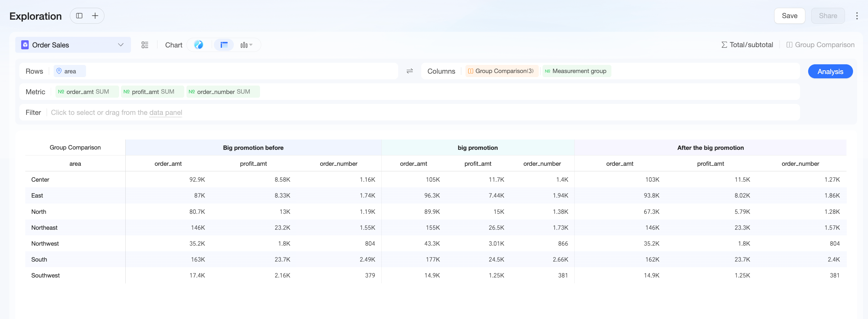Select the order_amt SUM metric pill
Viewport: 868px width, 319px height.
tap(87, 92)
